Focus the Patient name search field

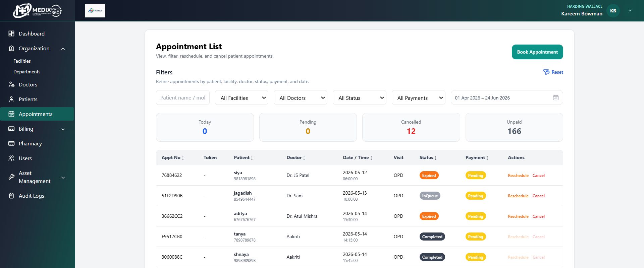(x=183, y=97)
